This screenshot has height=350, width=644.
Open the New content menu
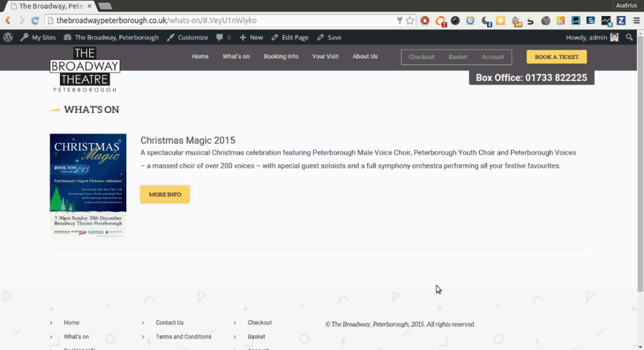pyautogui.click(x=251, y=37)
